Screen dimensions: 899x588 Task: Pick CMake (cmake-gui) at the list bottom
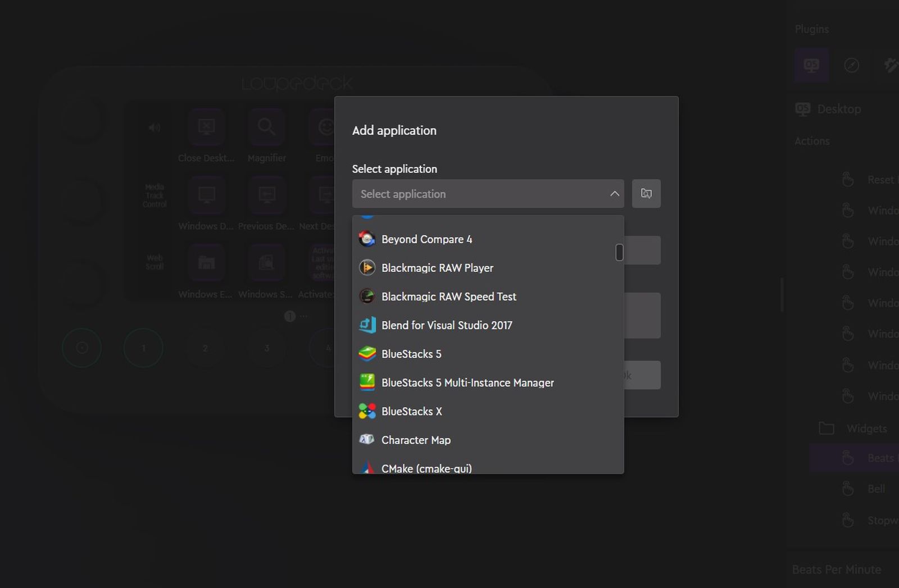tap(488, 467)
